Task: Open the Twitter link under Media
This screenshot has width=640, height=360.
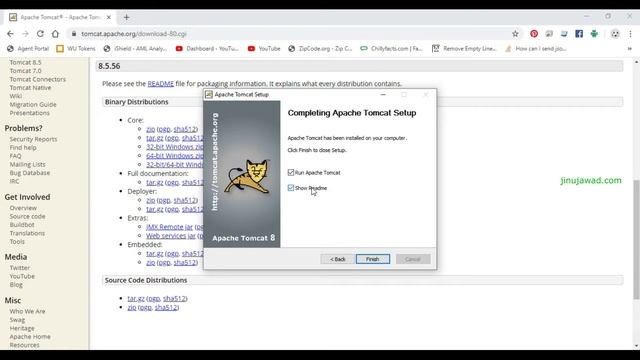Action: coord(20,268)
